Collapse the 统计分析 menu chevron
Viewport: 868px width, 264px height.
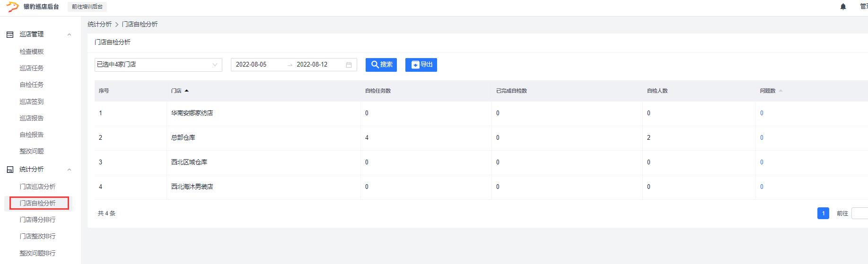click(70, 170)
